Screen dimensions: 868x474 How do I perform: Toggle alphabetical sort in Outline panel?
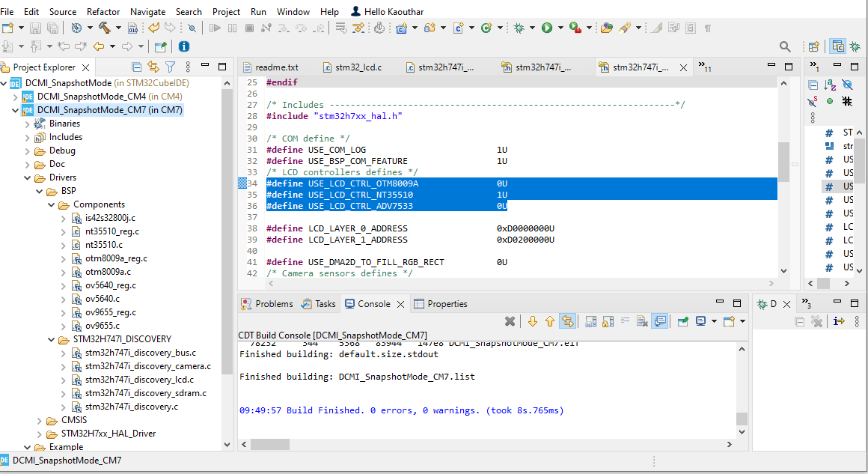830,85
